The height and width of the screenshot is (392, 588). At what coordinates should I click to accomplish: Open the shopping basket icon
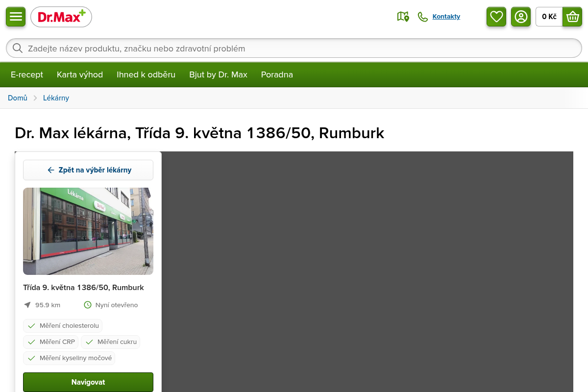tap(572, 17)
